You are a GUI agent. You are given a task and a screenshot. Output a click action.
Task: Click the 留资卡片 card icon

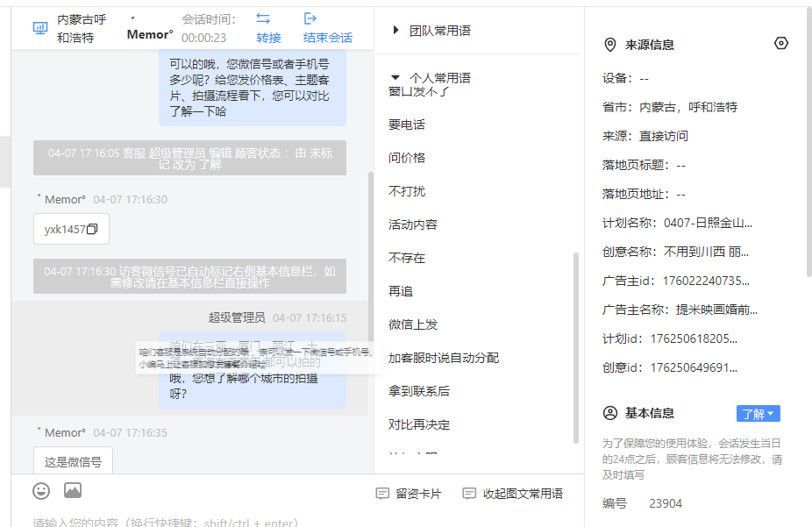click(382, 494)
